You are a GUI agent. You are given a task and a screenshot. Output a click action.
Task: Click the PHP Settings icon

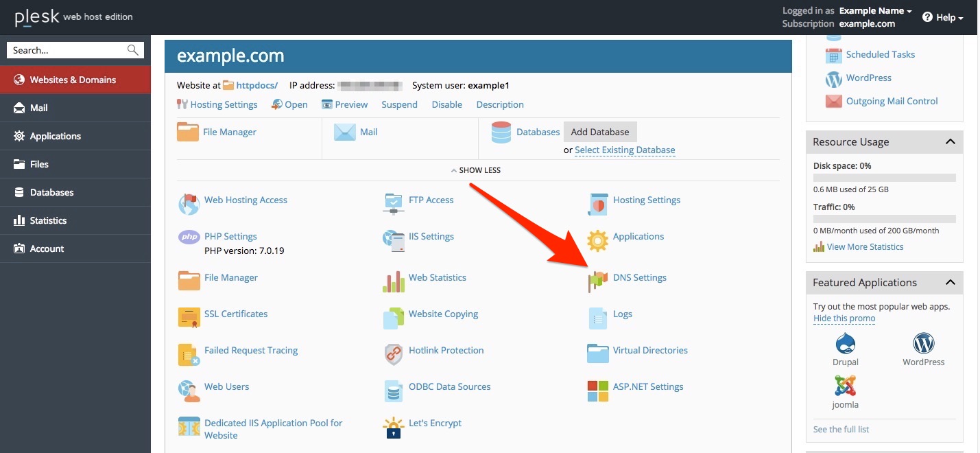(189, 237)
